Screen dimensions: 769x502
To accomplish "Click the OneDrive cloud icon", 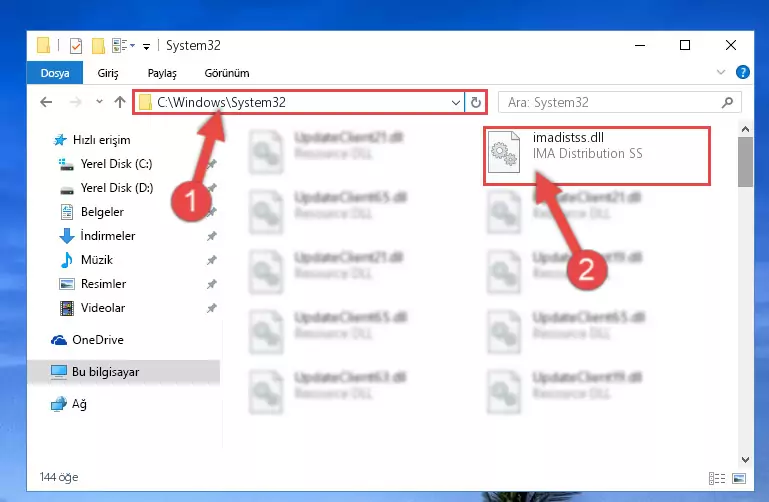I will pyautogui.click(x=59, y=340).
